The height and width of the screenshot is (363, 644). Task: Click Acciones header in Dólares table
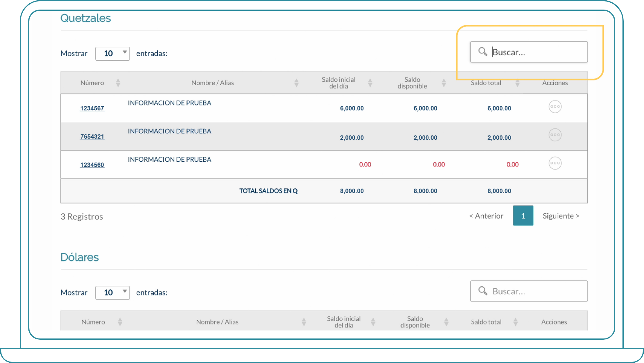point(554,322)
